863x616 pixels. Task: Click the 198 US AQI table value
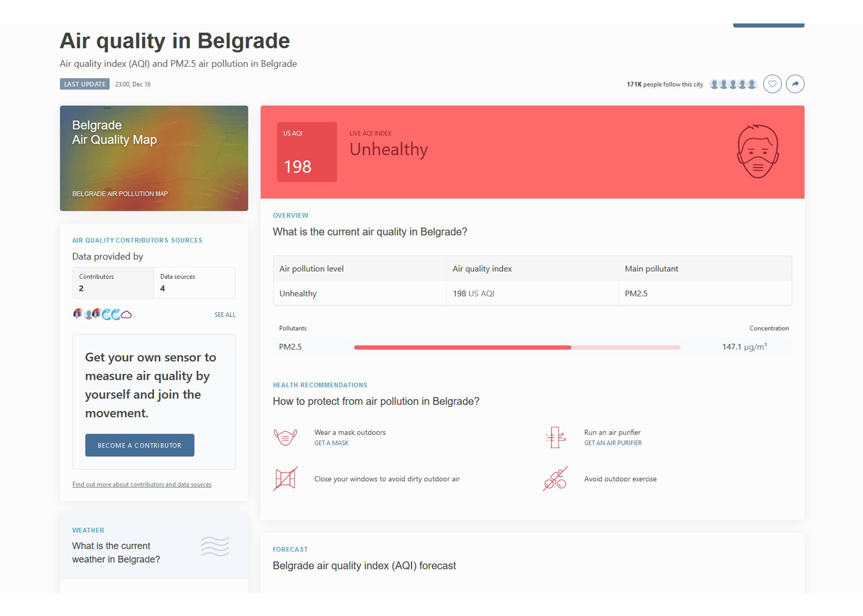[x=473, y=294]
